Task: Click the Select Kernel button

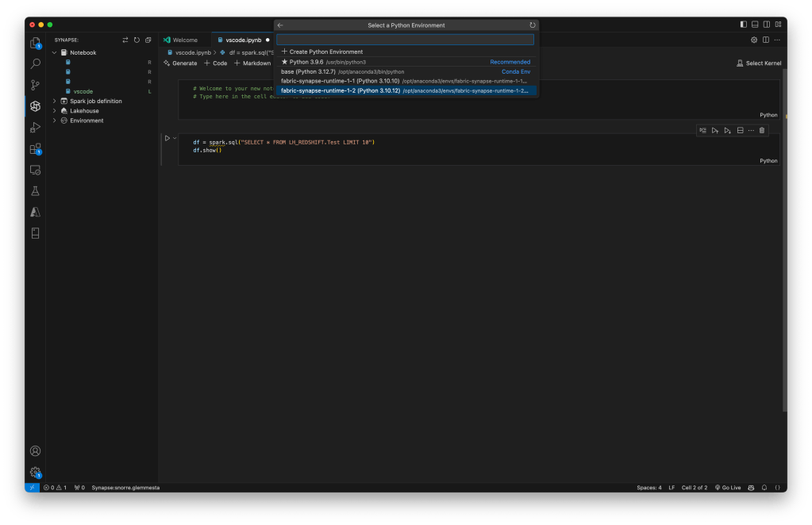Action: click(758, 63)
